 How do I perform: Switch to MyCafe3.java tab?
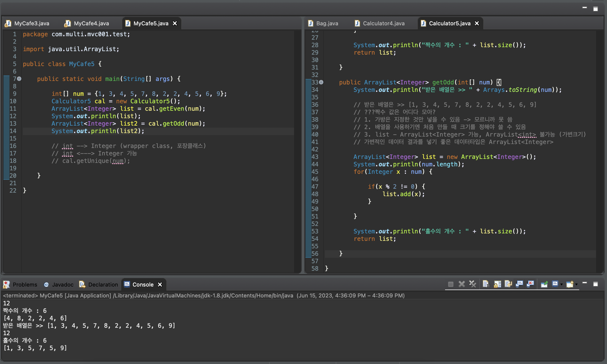click(32, 23)
